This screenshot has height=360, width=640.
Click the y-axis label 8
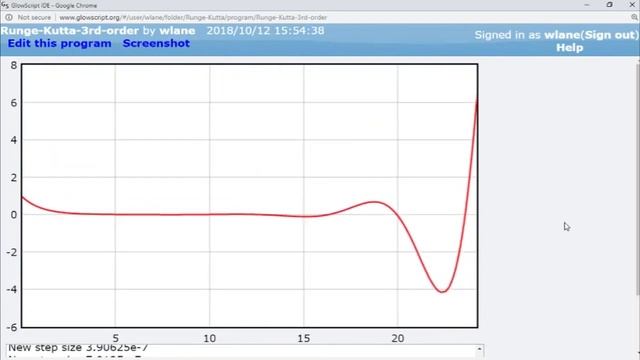pyautogui.click(x=14, y=65)
